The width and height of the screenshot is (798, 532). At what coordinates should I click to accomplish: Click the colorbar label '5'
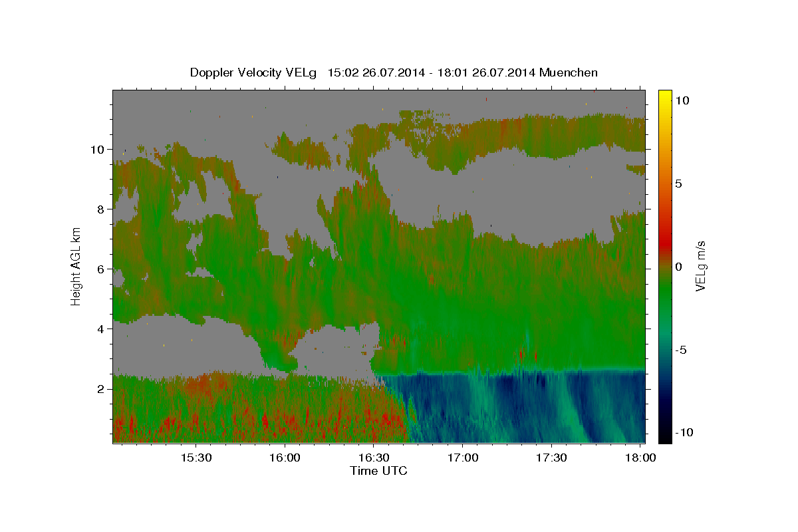click(678, 184)
